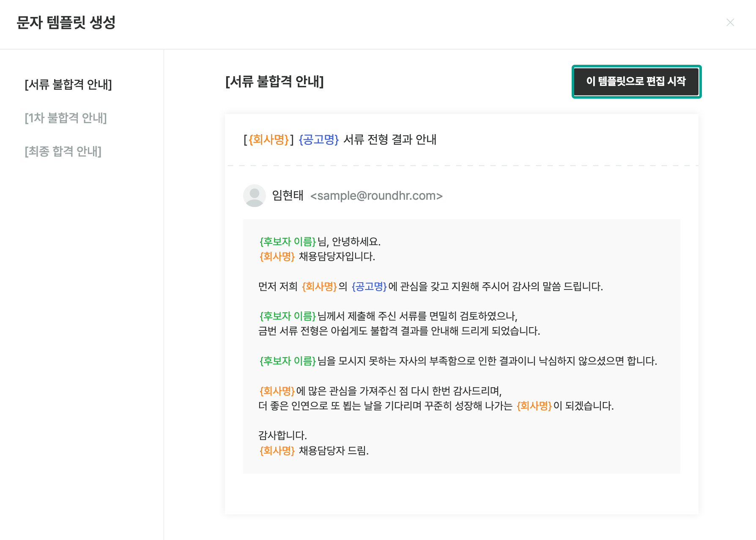
Task: Click the [서류 불합격 안내] preview heading
Action: (x=275, y=81)
